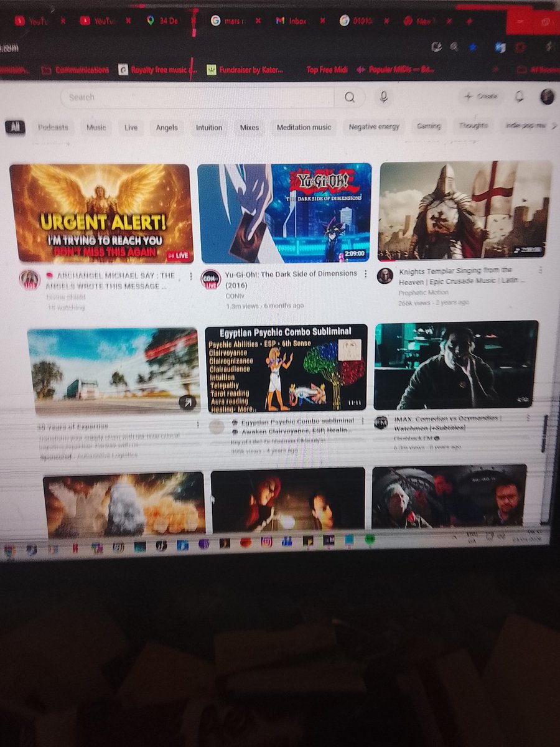Open the Top Free Midi bookmark
The width and height of the screenshot is (560, 747).
(327, 70)
